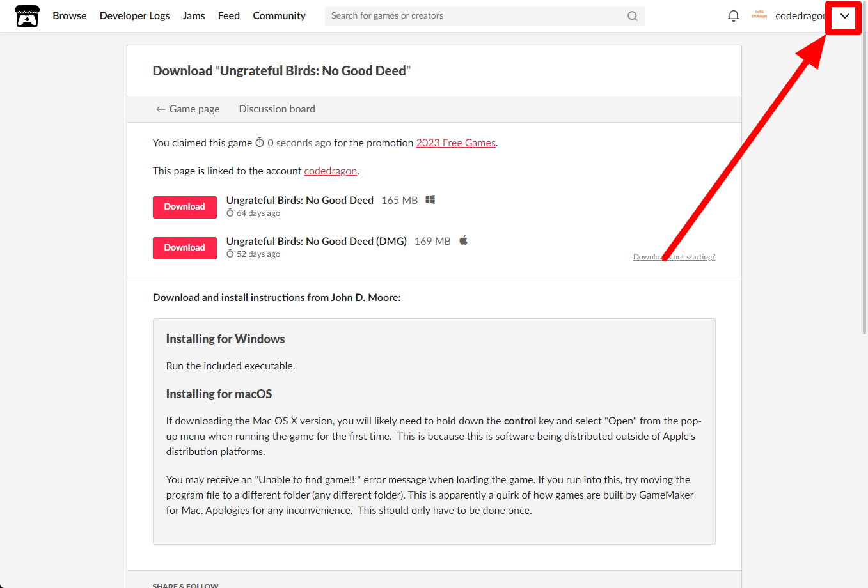868x588 pixels.
Task: Open the 2023 Free Games promotion link
Action: tap(456, 143)
